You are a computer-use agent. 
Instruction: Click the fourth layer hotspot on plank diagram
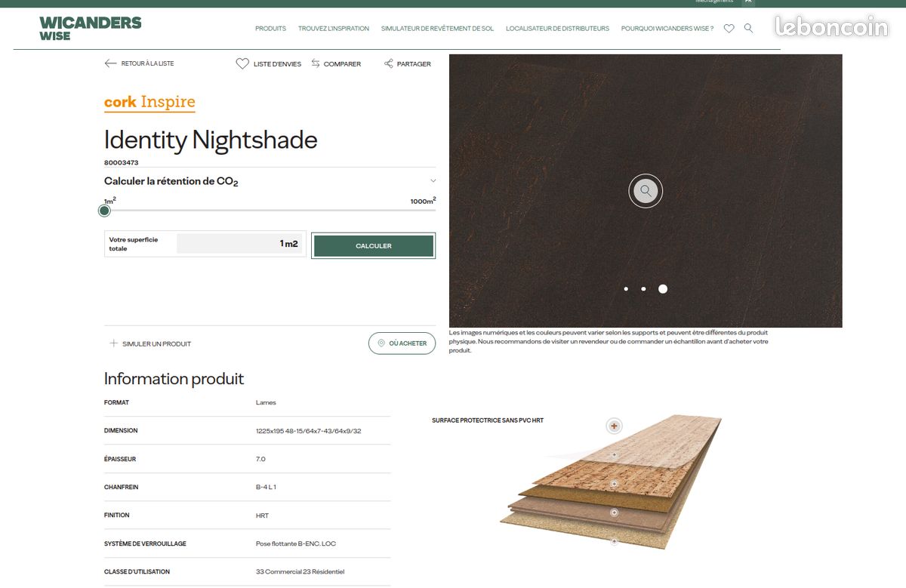coord(615,513)
